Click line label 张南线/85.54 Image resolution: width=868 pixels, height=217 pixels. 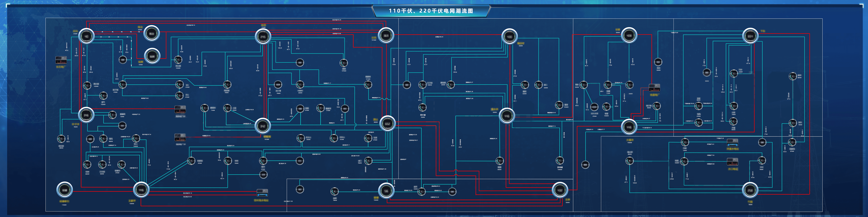(x=220, y=150)
